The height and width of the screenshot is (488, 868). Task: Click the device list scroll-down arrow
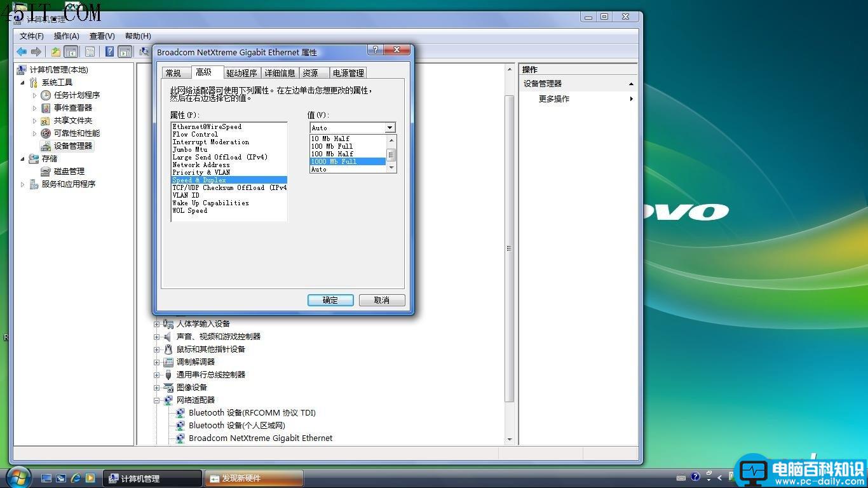[510, 440]
